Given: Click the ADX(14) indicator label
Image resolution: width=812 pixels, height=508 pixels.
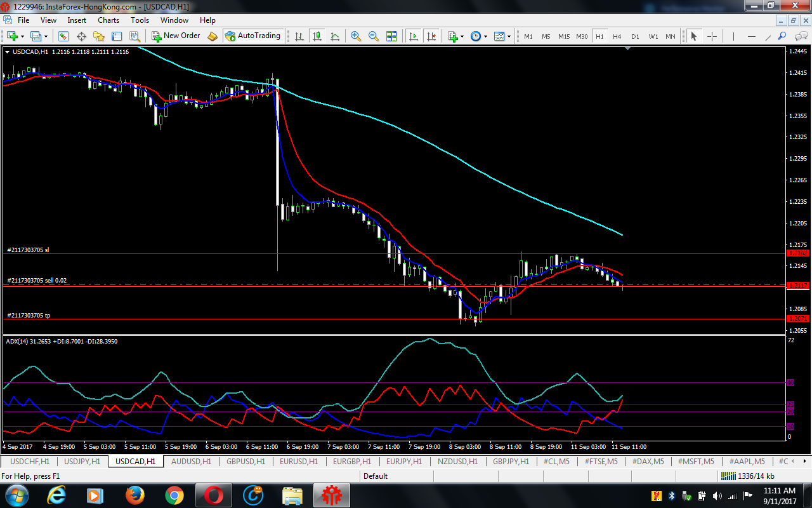Looking at the screenshot, I should (x=61, y=342).
